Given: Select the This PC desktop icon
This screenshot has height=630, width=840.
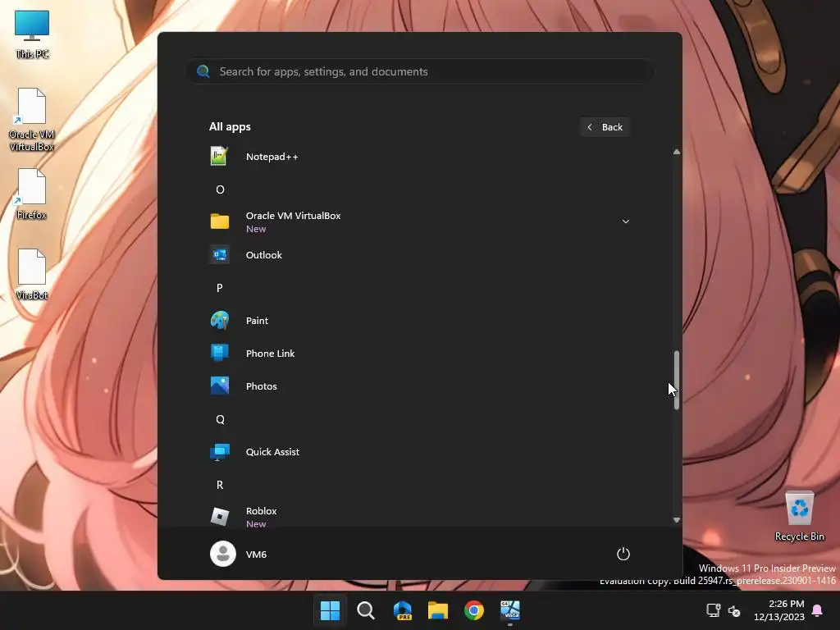Looking at the screenshot, I should click(32, 33).
